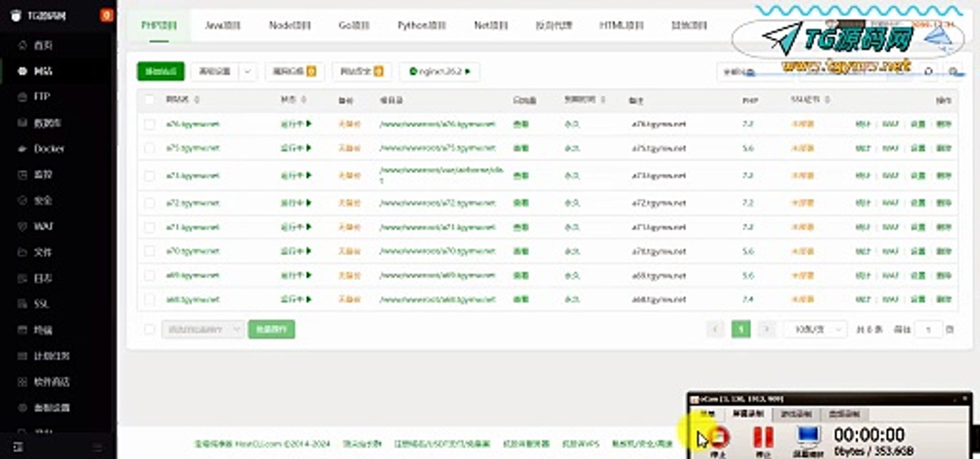Check the box for a76.tgymw.net row
The height and width of the screenshot is (459, 980).
pyautogui.click(x=149, y=124)
